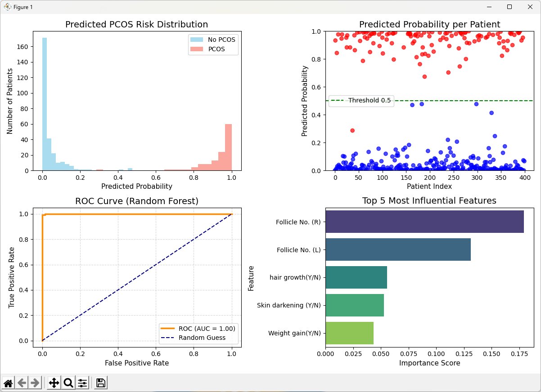541x392 pixels.
Task: Click the Skin darkening (Y/N) bar
Action: [354, 305]
